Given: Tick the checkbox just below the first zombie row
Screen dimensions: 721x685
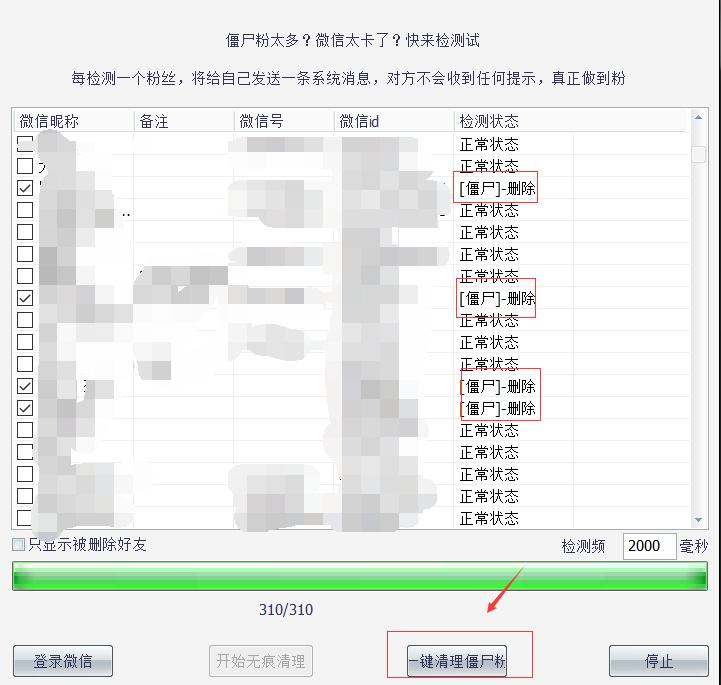Looking at the screenshot, I should [25, 210].
